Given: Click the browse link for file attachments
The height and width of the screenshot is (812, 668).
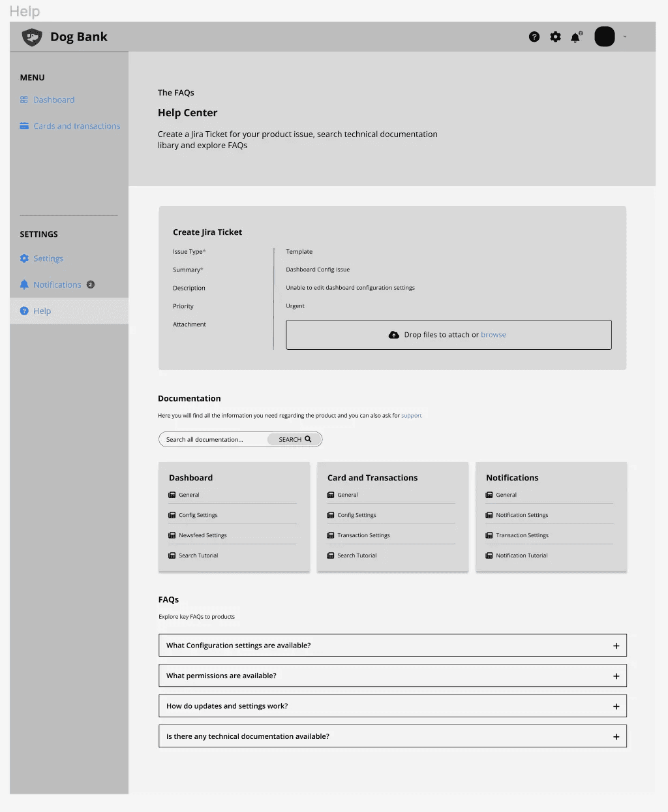Looking at the screenshot, I should click(x=493, y=334).
